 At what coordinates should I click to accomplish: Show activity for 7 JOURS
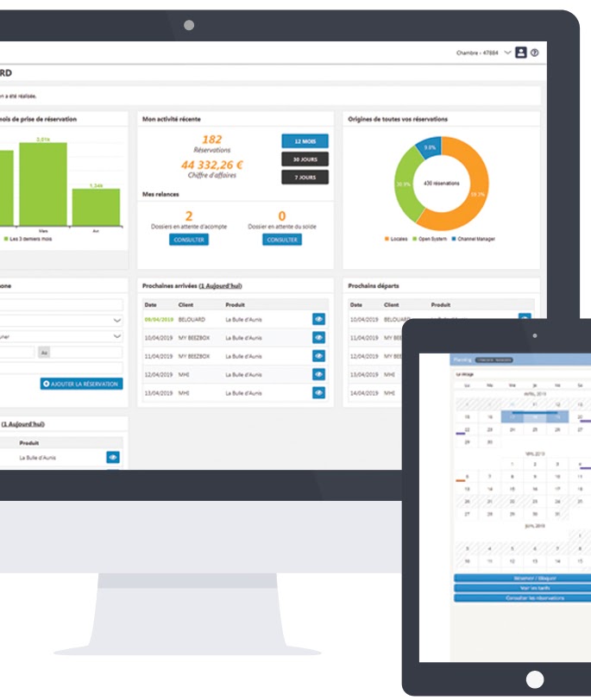tap(305, 177)
